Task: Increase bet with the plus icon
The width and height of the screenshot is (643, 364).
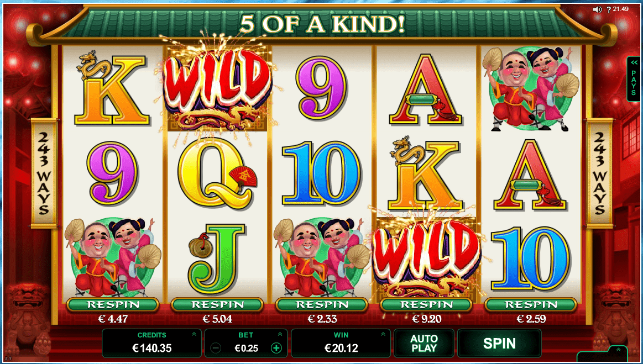Action: [x=276, y=348]
